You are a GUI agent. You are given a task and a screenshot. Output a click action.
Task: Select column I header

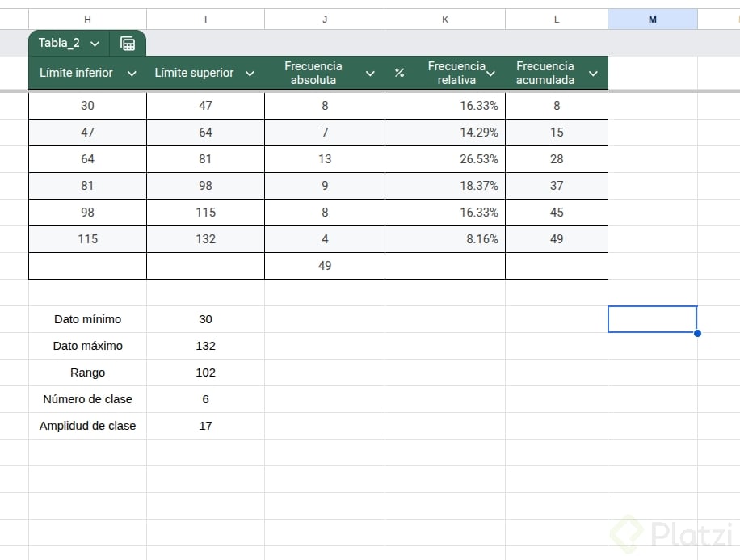(x=205, y=19)
